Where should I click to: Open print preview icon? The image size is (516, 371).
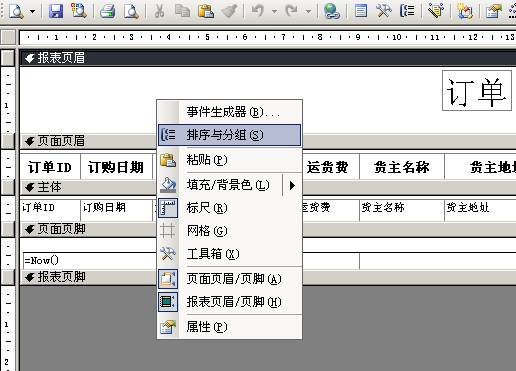(x=131, y=11)
